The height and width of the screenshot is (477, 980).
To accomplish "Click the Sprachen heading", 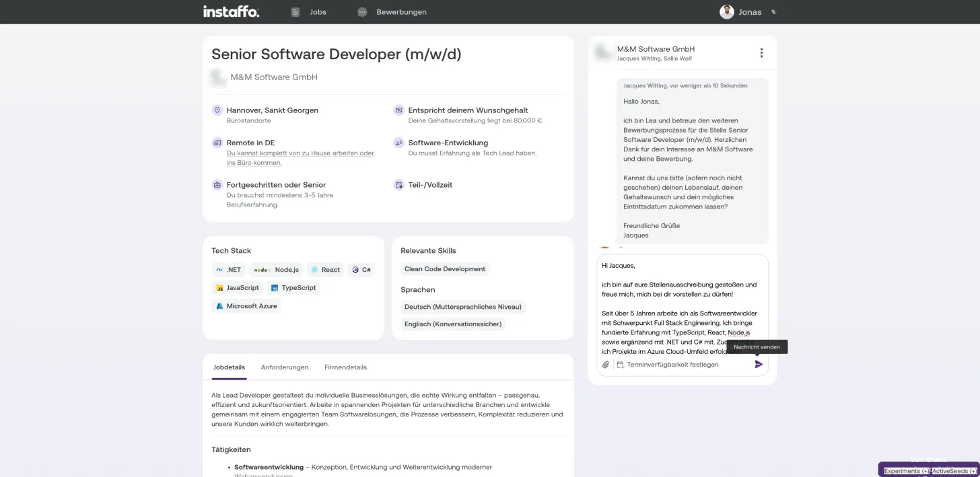I will tap(418, 290).
